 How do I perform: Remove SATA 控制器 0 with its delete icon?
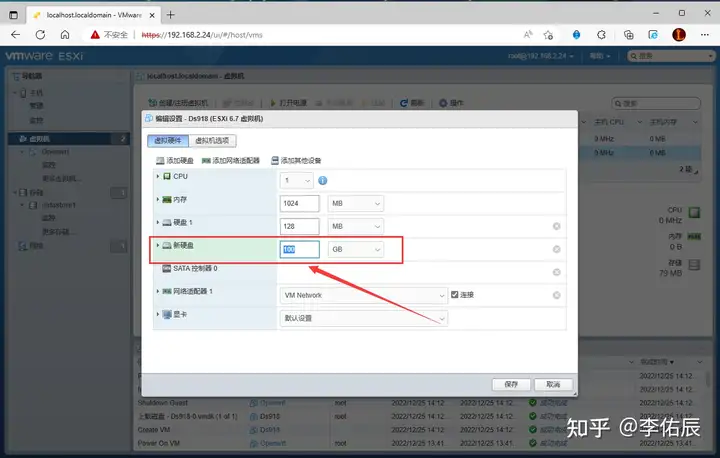tap(557, 272)
